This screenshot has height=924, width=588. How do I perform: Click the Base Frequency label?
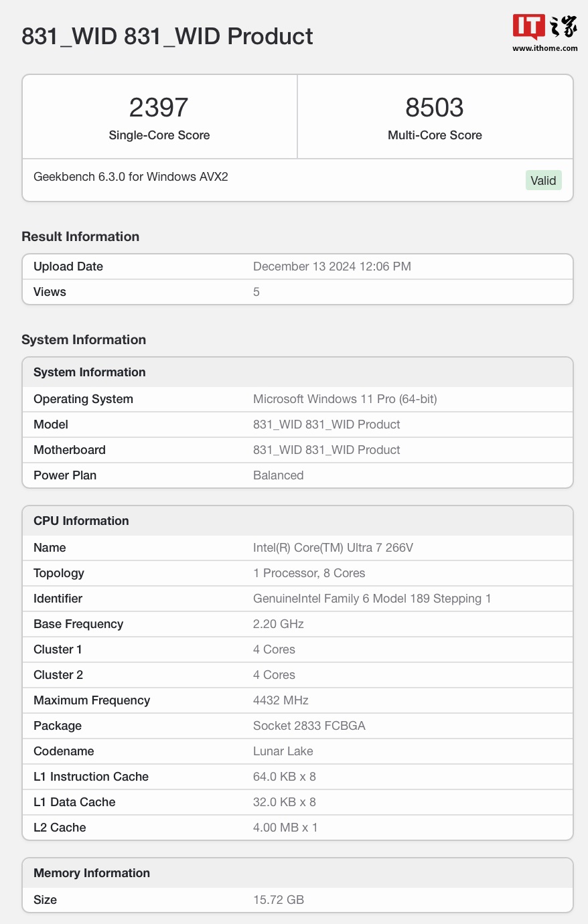click(x=78, y=624)
